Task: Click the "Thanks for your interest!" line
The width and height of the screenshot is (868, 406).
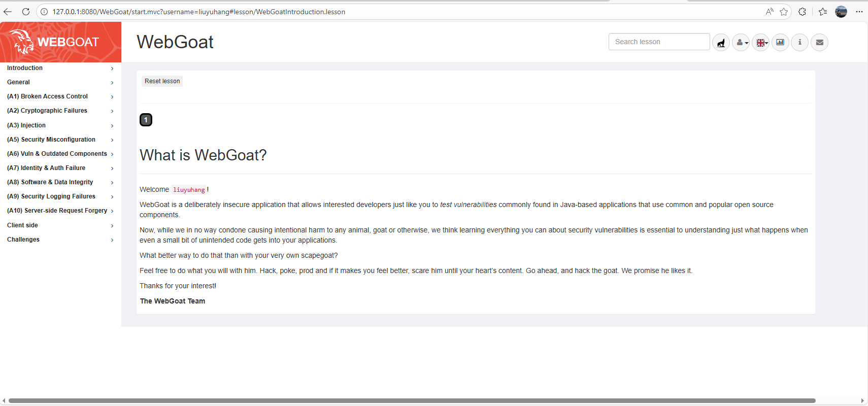Action: point(178,286)
